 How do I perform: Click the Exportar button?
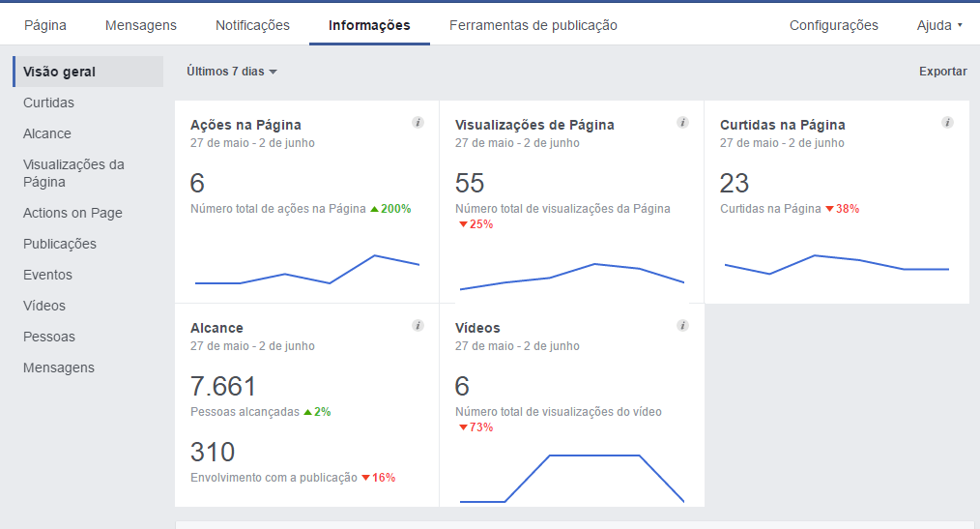coord(942,72)
